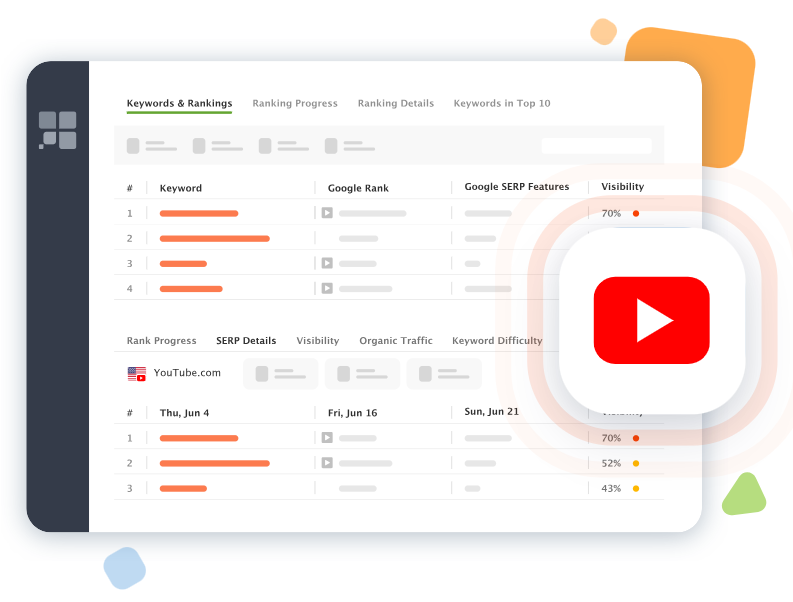Click yellow status dot beside 43%
This screenshot has width=793, height=602.
pyautogui.click(x=636, y=489)
